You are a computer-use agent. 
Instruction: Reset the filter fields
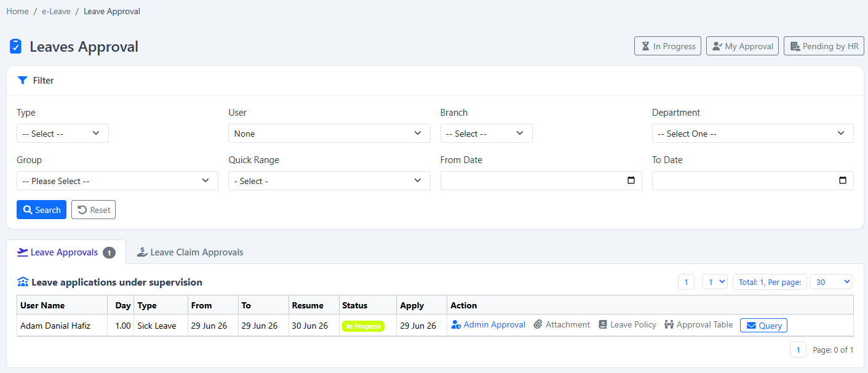point(94,210)
